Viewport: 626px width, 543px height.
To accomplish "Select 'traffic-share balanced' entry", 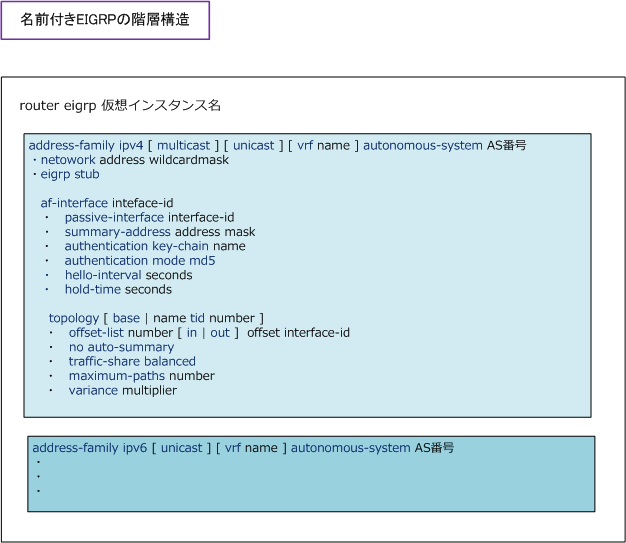I will 132,361.
